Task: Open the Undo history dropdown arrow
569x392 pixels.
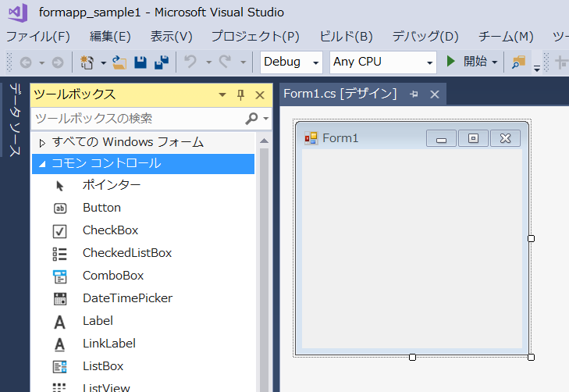Action: pos(208,62)
